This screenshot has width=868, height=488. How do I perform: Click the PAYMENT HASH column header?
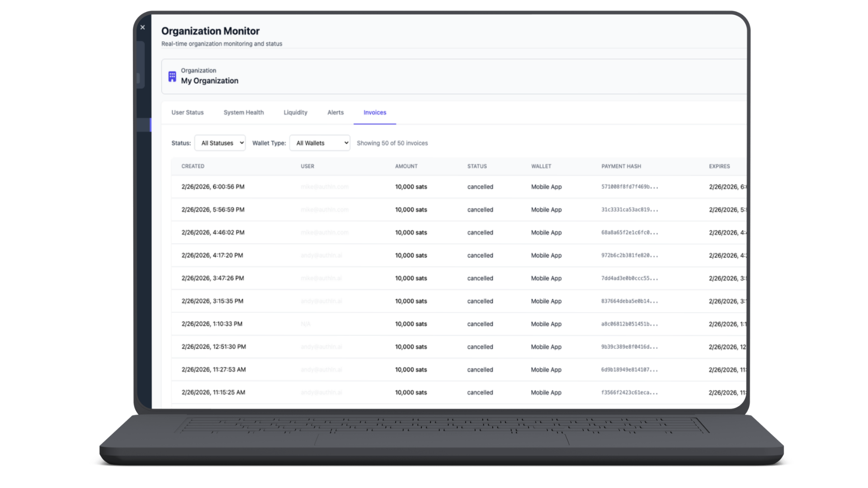pyautogui.click(x=621, y=166)
